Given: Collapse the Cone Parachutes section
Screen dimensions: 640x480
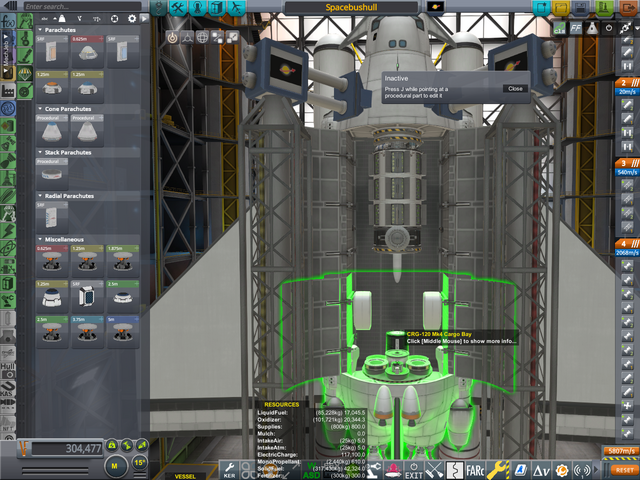Looking at the screenshot, I should click(40, 109).
